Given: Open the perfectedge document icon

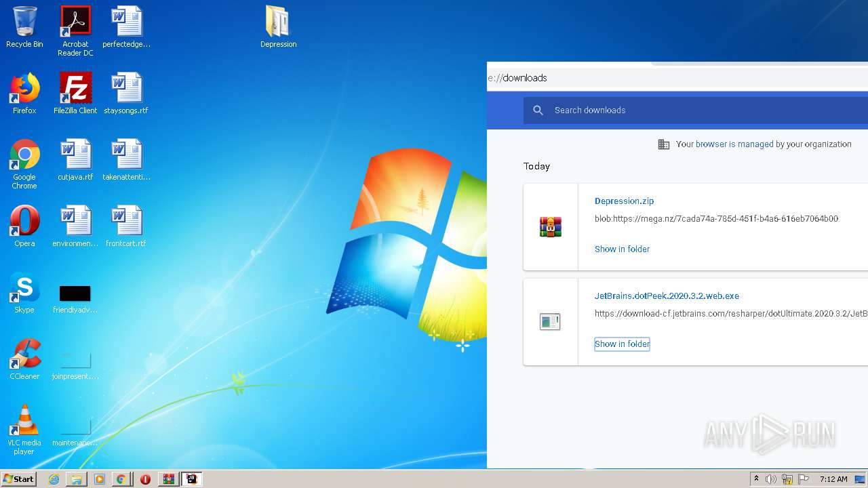Looking at the screenshot, I should click(x=126, y=27).
